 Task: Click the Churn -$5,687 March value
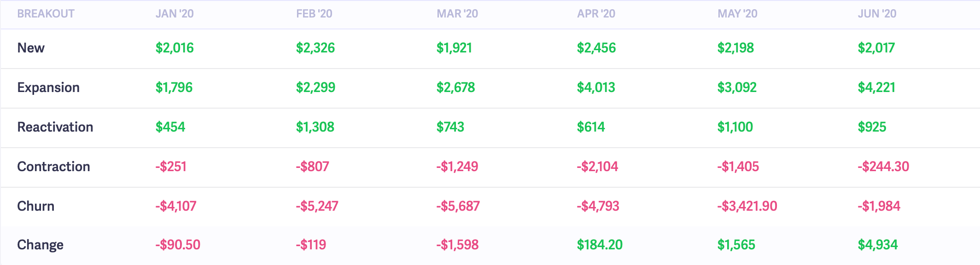click(x=458, y=206)
